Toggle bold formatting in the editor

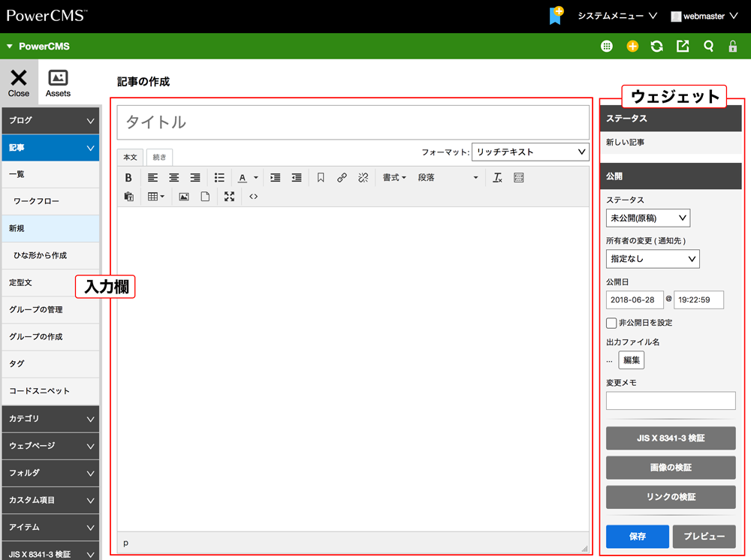pyautogui.click(x=128, y=177)
